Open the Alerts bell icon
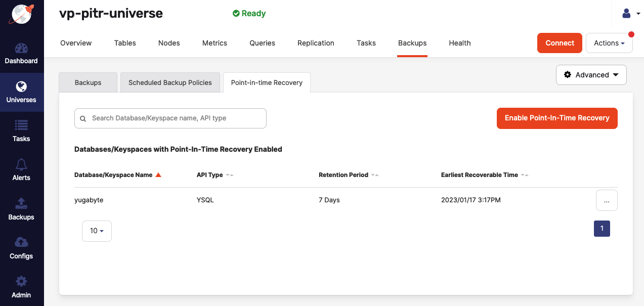Image resolution: width=644 pixels, height=306 pixels. pyautogui.click(x=21, y=164)
